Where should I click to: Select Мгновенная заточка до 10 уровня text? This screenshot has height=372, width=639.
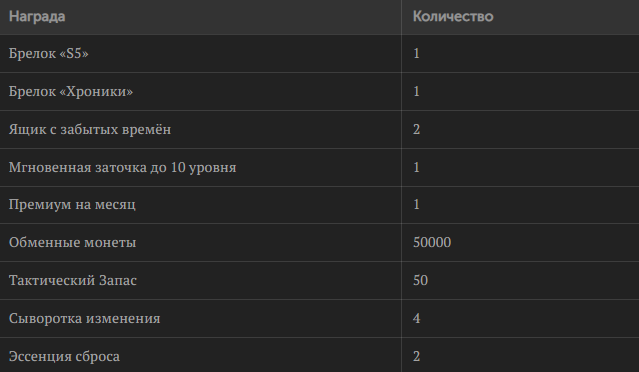(123, 167)
